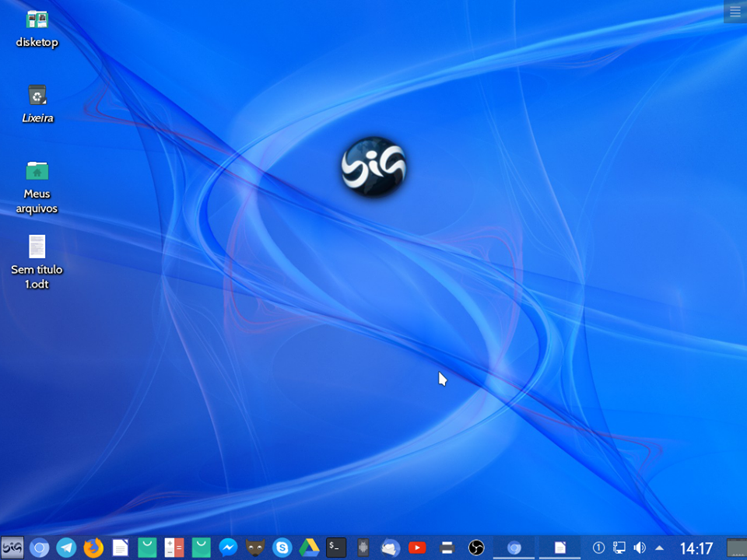Open the top-right hamburger menu
Screen dimensions: 747x560
(735, 11)
